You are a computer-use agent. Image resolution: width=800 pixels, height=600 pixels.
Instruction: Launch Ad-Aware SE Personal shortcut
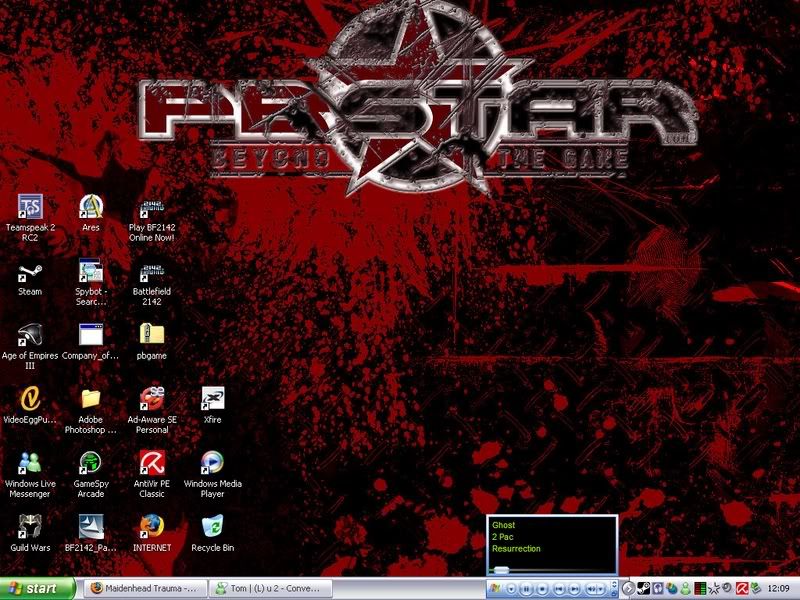(152, 410)
